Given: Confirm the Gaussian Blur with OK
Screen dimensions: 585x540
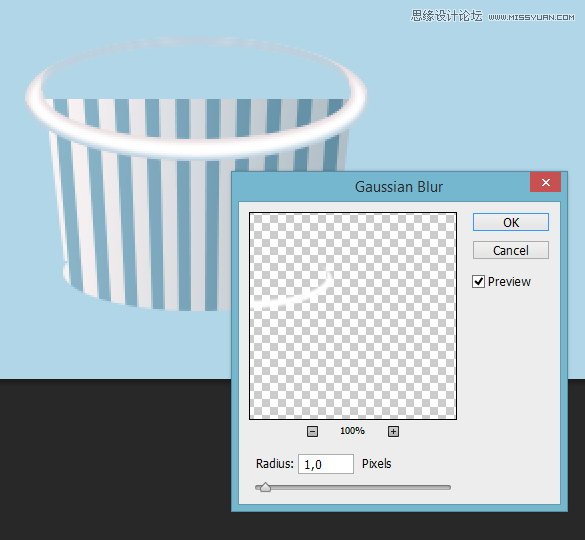Looking at the screenshot, I should tap(511, 222).
